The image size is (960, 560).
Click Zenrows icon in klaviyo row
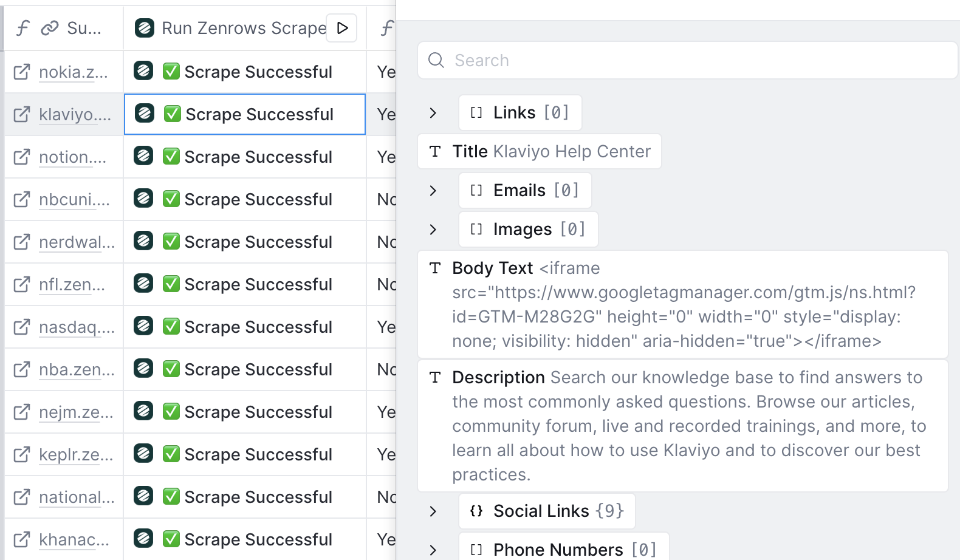click(x=145, y=113)
